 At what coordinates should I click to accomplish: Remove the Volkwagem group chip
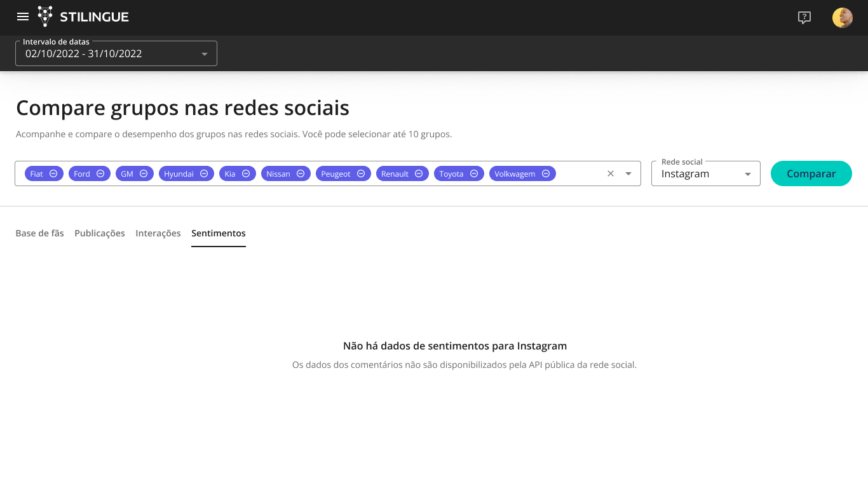click(546, 173)
